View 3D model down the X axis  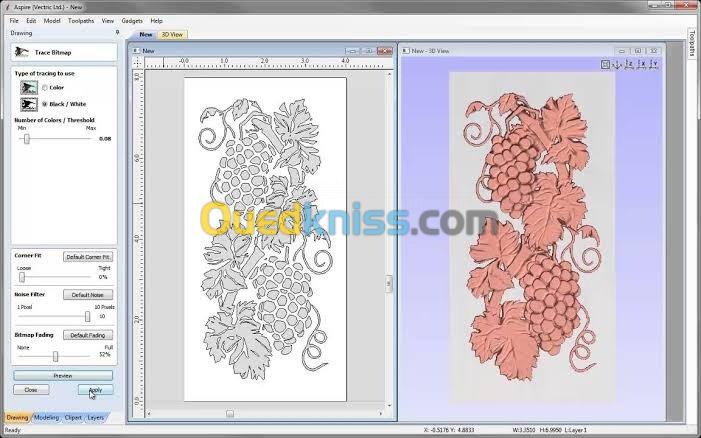click(x=642, y=64)
